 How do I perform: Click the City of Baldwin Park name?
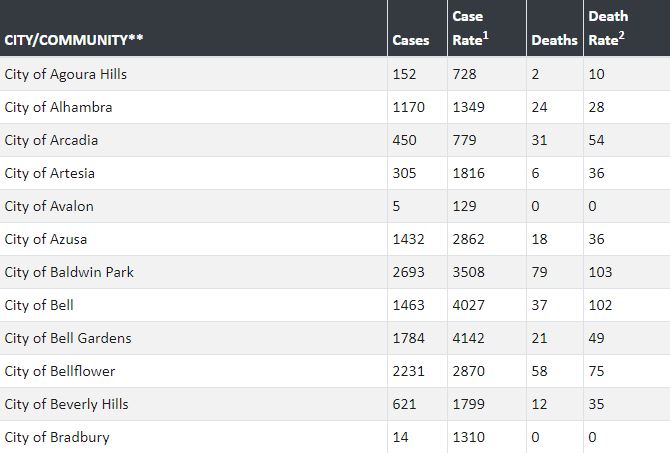(x=69, y=272)
